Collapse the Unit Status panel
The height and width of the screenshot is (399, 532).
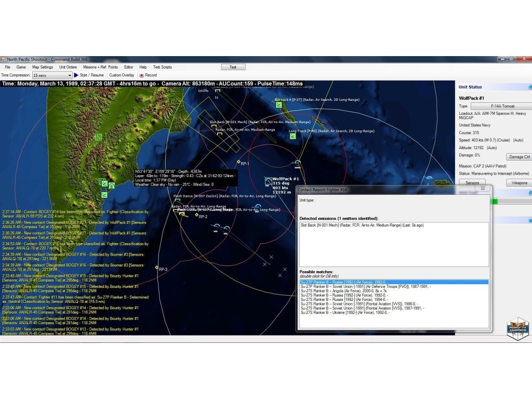pyautogui.click(x=529, y=87)
